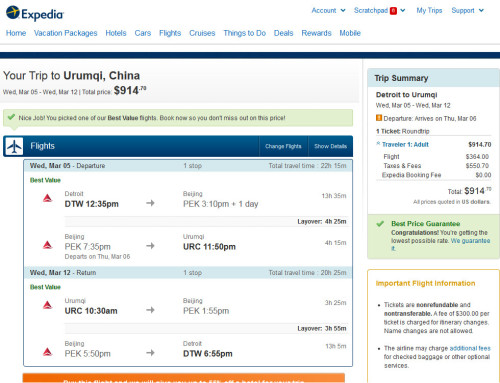Click the Expedia logo
Screen dimensions: 500x383
(x=35, y=13)
